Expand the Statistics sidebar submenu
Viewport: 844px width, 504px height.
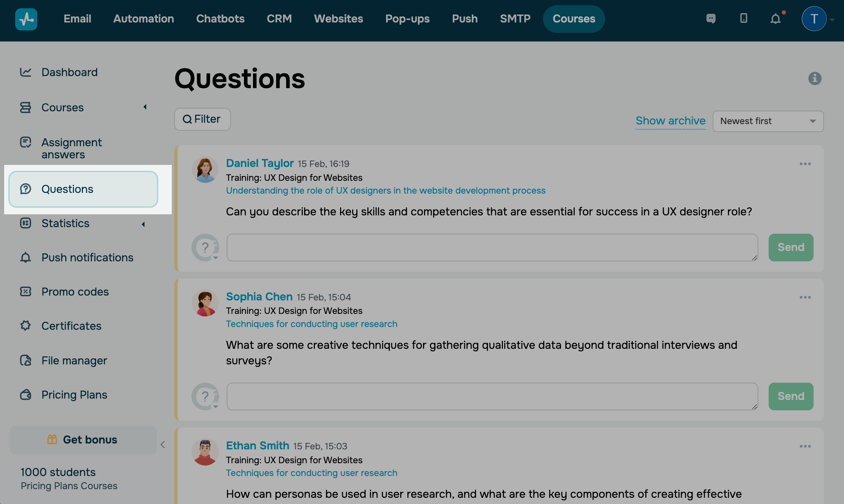point(143,224)
